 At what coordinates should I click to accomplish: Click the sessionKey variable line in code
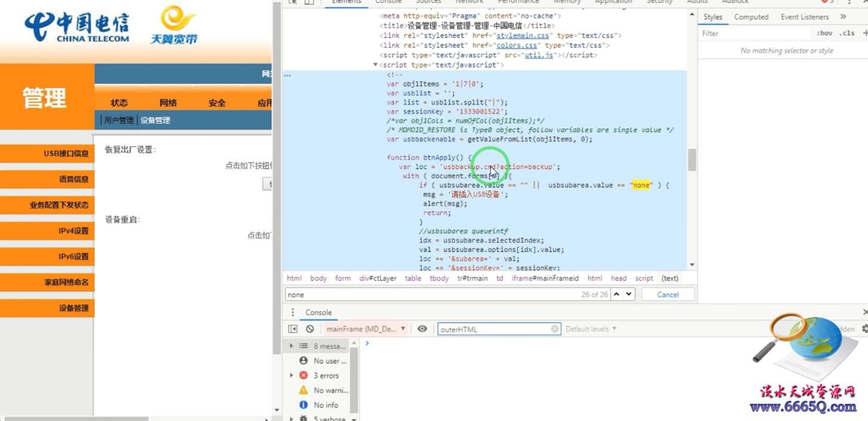[x=447, y=111]
